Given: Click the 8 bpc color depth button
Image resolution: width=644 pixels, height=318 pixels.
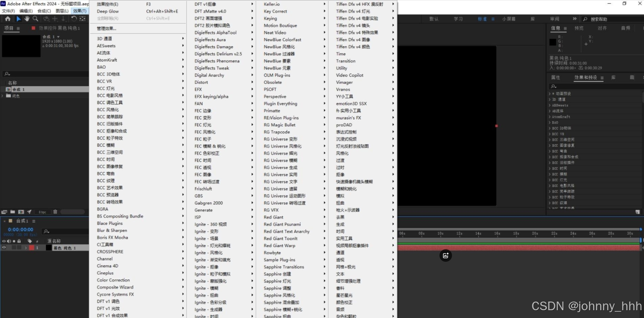Looking at the screenshot, I should pyautogui.click(x=42, y=212).
